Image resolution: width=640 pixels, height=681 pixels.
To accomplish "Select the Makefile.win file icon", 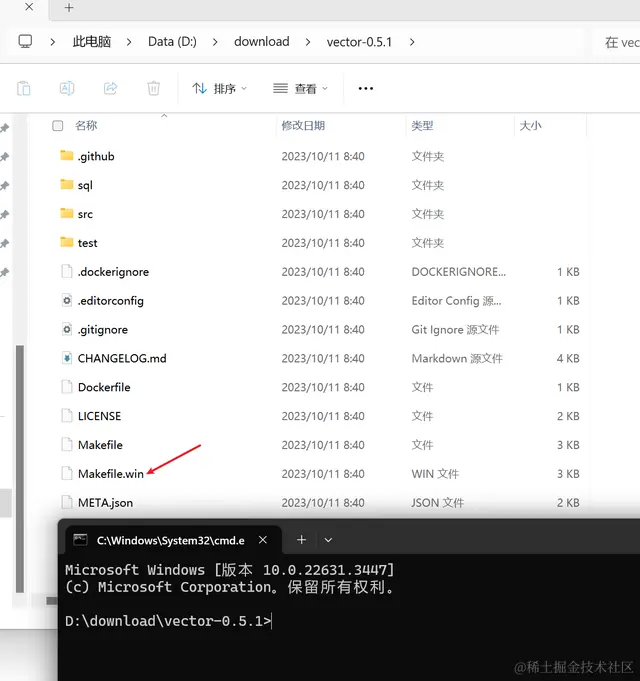I will tap(67, 473).
